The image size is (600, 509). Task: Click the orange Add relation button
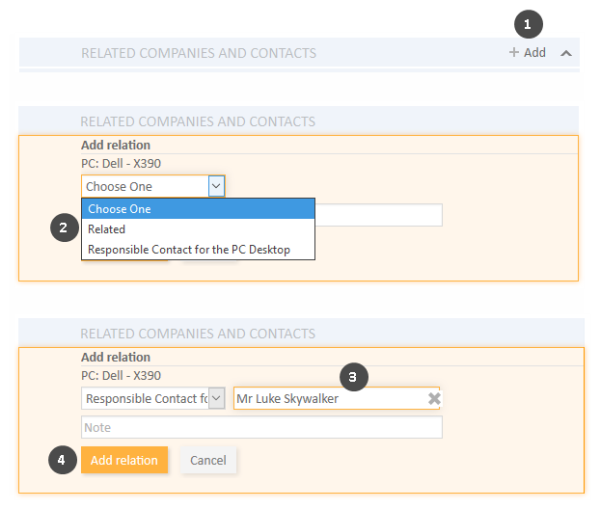[x=124, y=460]
